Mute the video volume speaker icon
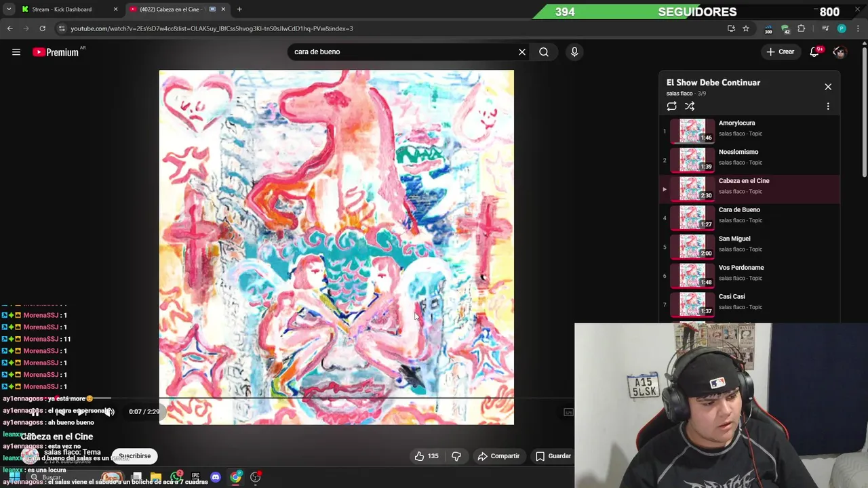This screenshot has width=868, height=488. 109,412
